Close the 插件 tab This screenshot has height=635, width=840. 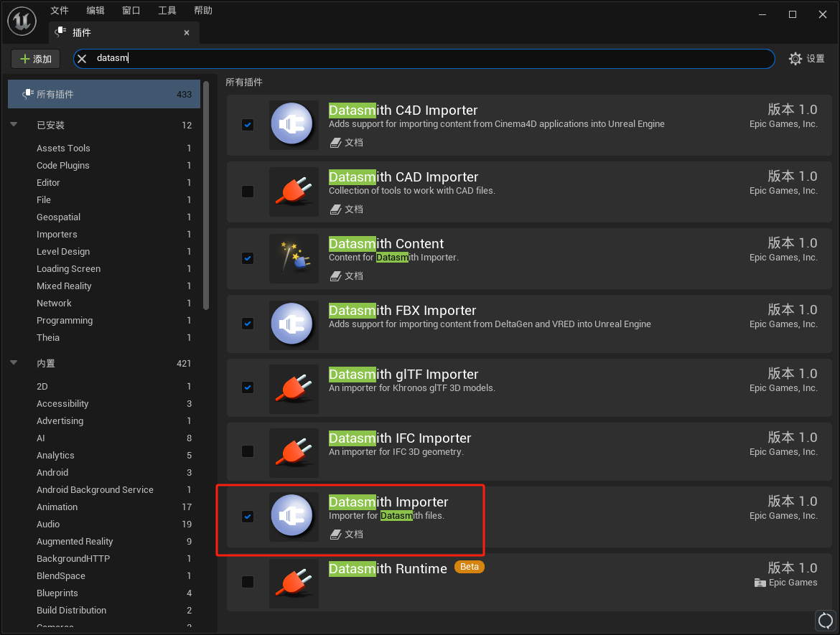click(x=187, y=33)
